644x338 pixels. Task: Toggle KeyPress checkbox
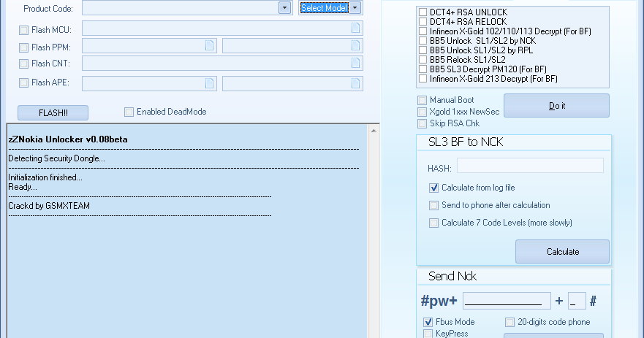[x=428, y=334]
